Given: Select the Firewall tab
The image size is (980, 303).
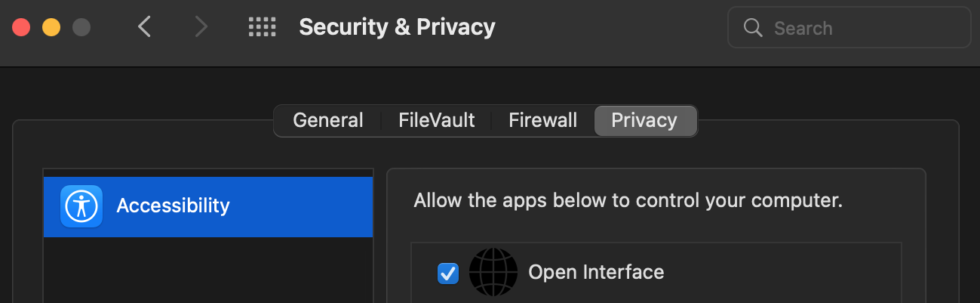Looking at the screenshot, I should 543,120.
